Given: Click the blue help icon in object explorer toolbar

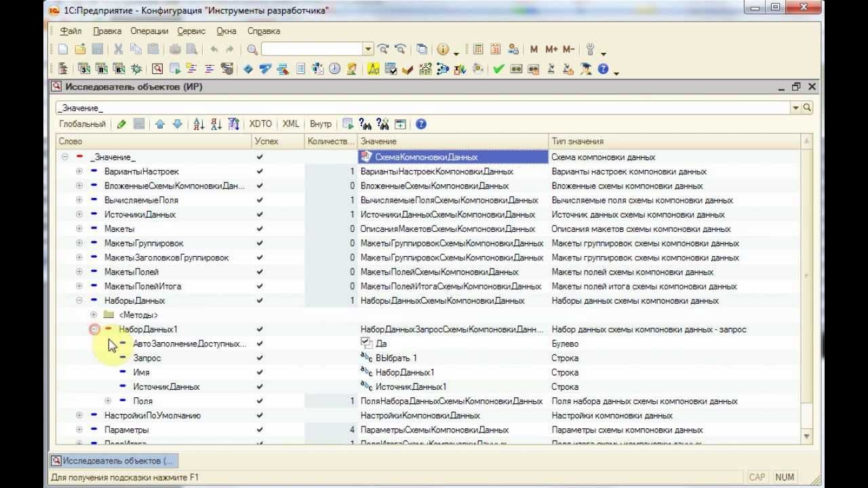Looking at the screenshot, I should click(x=421, y=124).
